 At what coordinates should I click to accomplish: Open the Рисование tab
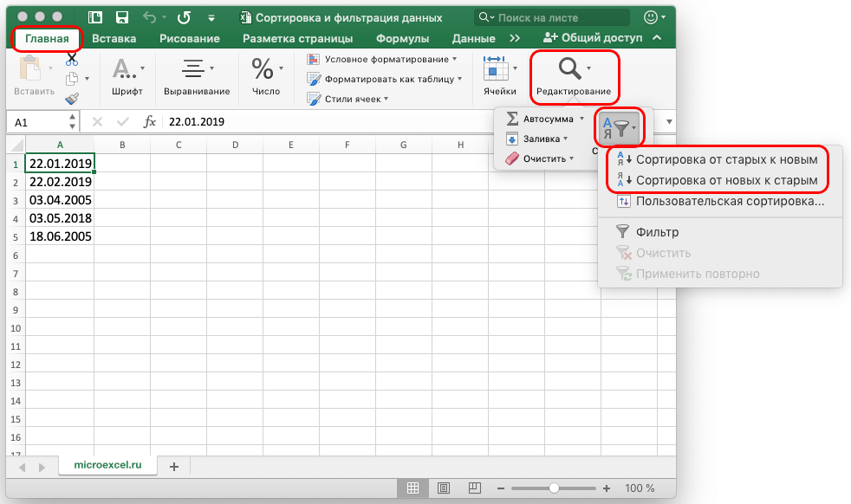coord(190,38)
